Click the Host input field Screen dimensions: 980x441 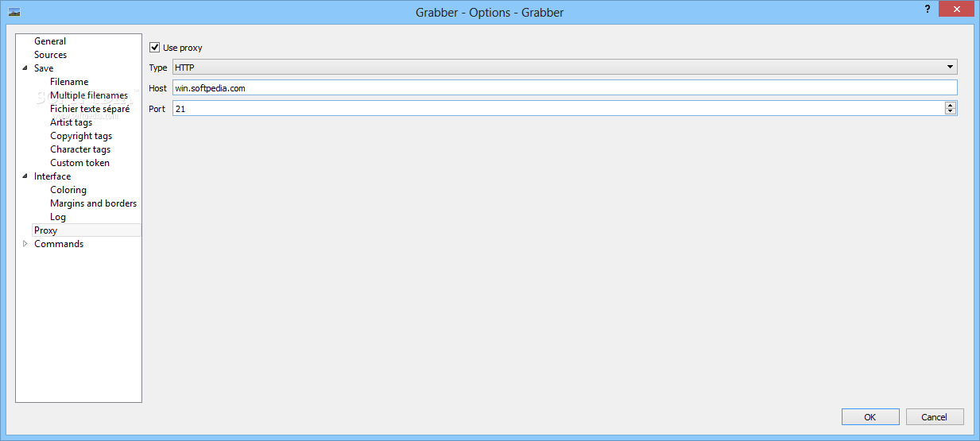[x=565, y=88]
